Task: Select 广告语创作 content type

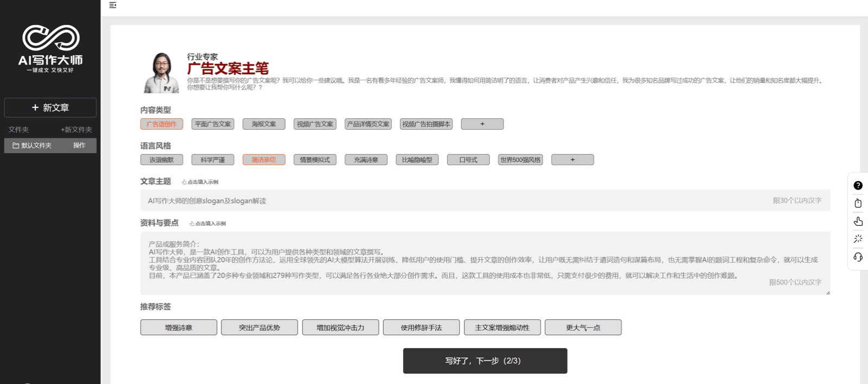Action: click(x=162, y=124)
